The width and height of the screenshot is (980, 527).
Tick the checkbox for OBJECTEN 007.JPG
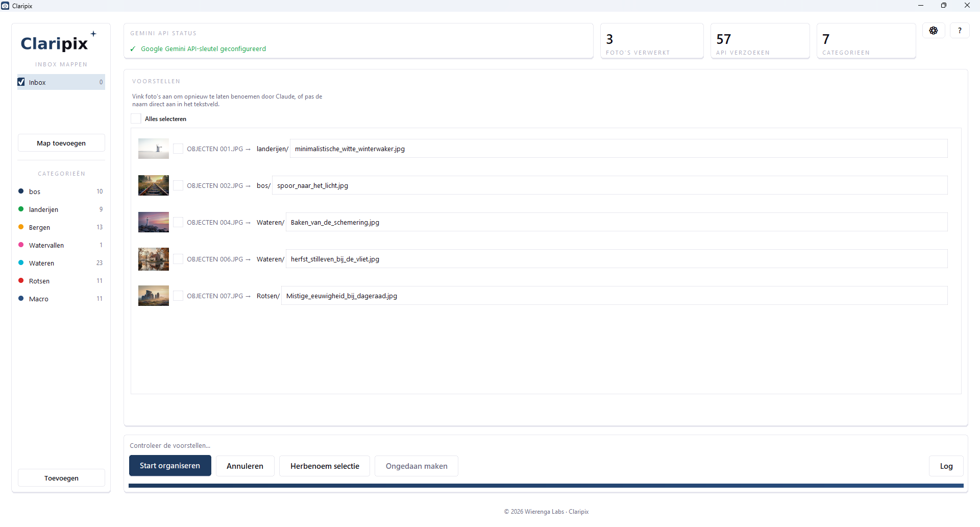coord(178,296)
